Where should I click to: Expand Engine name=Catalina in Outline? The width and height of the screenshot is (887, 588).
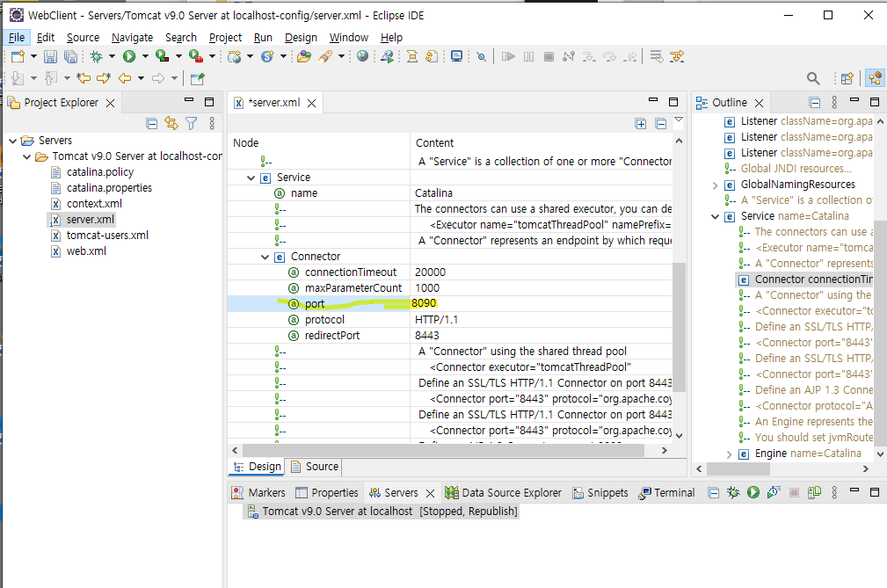(x=729, y=454)
